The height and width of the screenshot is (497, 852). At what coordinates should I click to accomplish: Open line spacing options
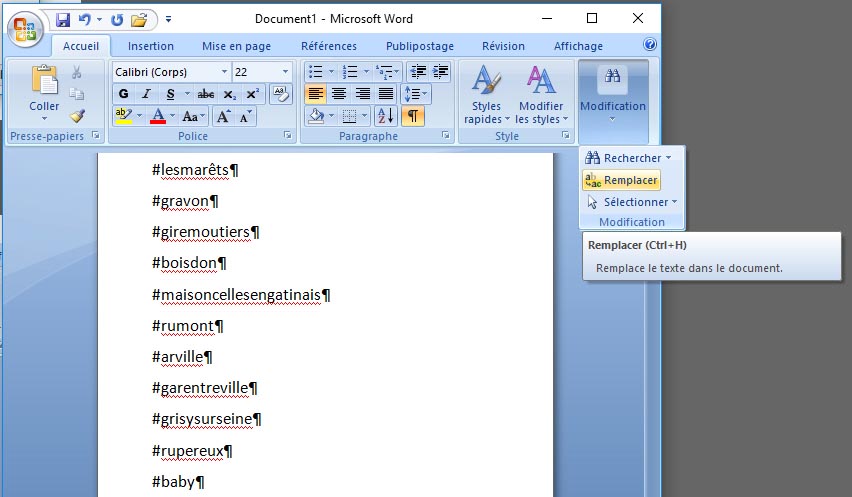click(x=416, y=94)
